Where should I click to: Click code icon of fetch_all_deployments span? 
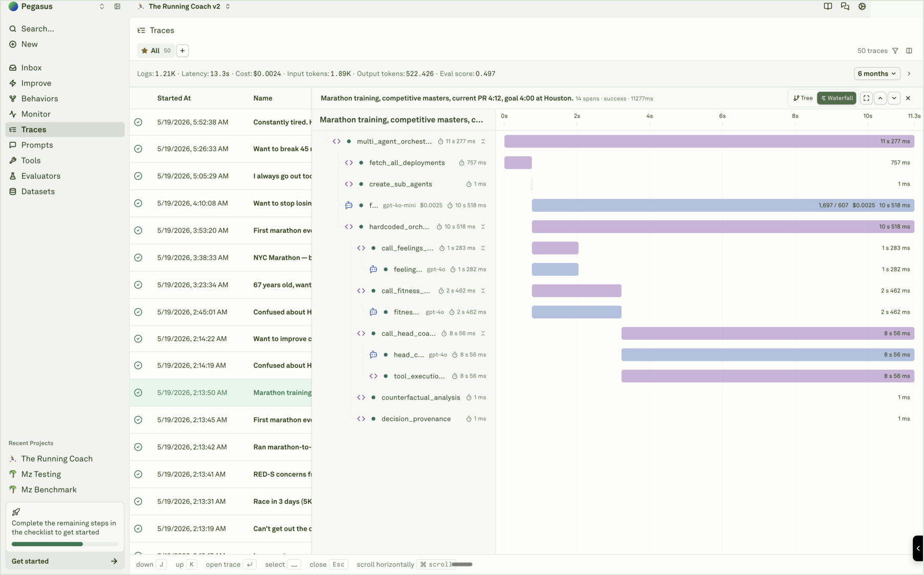tap(349, 163)
